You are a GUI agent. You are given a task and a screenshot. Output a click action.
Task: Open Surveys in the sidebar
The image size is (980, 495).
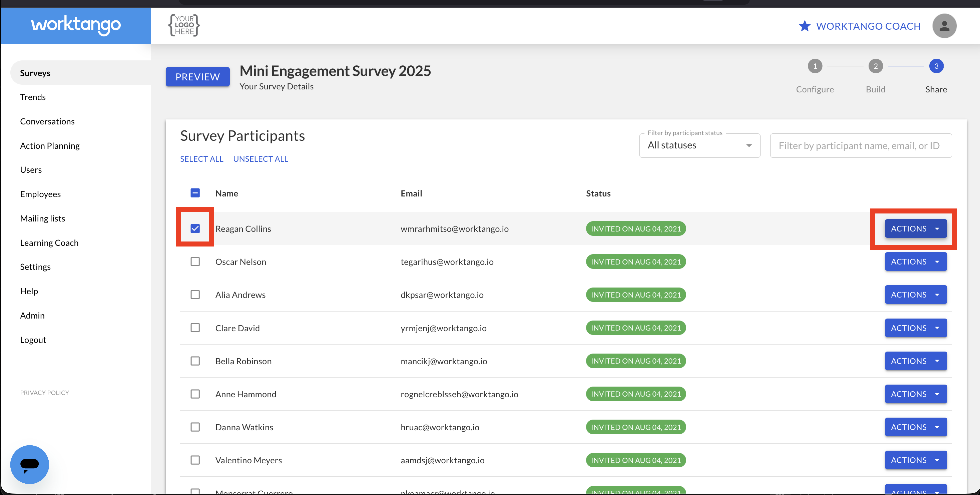[81, 73]
